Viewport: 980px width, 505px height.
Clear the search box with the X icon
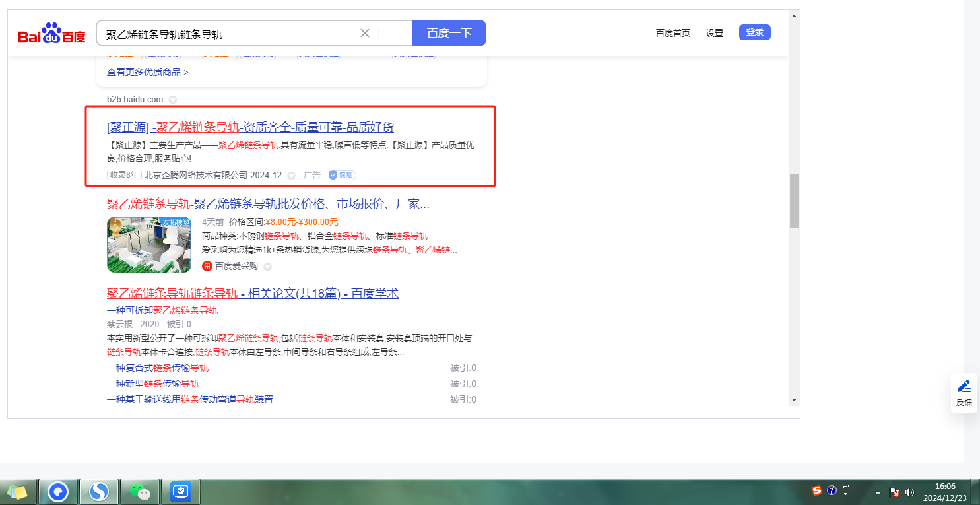tap(364, 33)
